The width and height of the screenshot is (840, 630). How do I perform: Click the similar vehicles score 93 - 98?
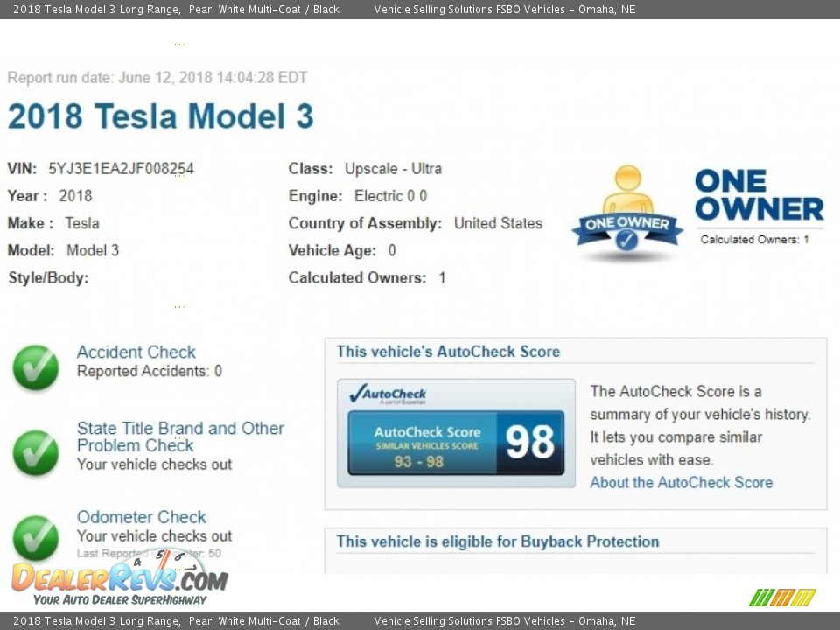419,461
